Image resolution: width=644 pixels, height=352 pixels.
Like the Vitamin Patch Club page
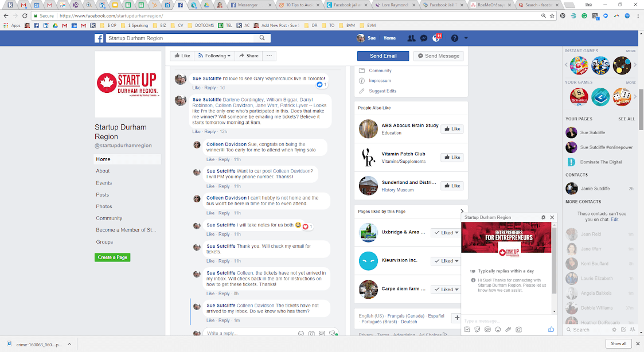click(452, 157)
